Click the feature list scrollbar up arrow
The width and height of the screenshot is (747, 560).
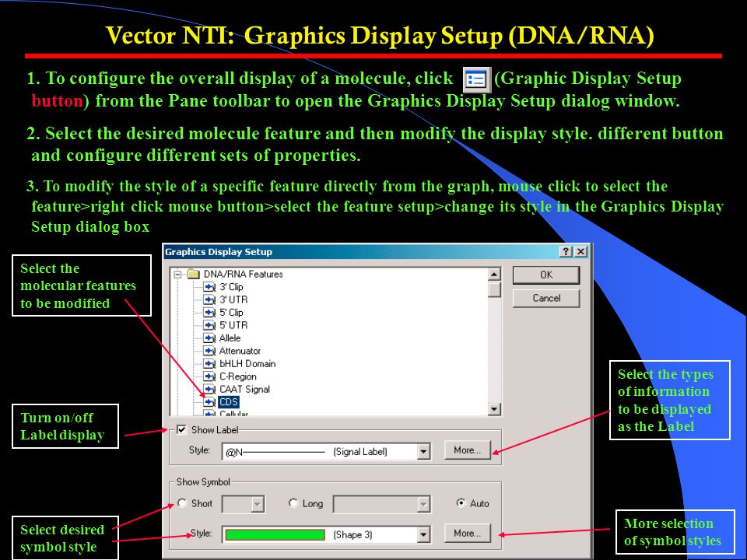click(x=494, y=275)
